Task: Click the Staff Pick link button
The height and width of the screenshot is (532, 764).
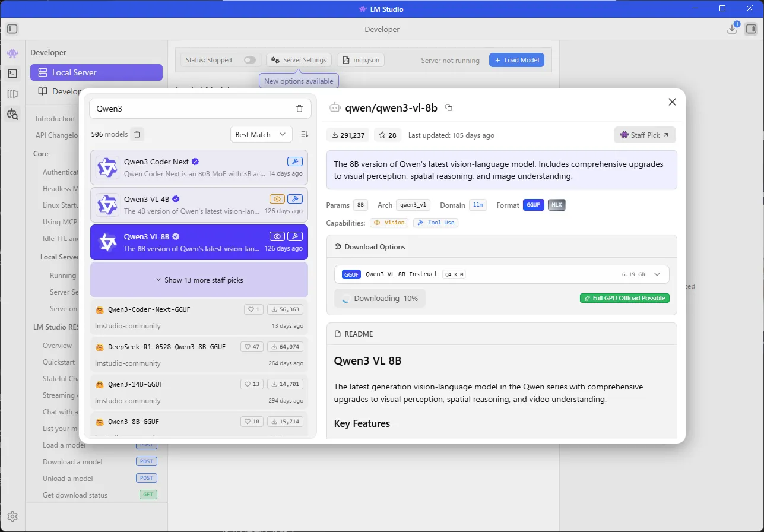Action: 644,135
